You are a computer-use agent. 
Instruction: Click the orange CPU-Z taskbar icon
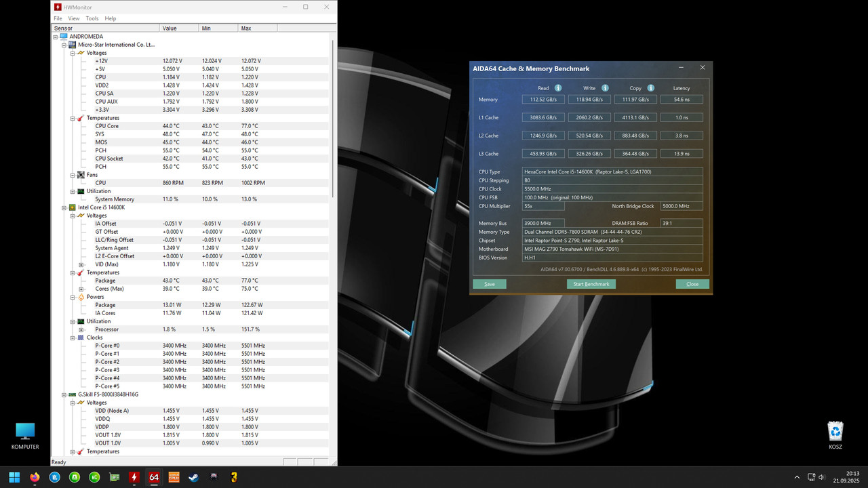tap(174, 477)
